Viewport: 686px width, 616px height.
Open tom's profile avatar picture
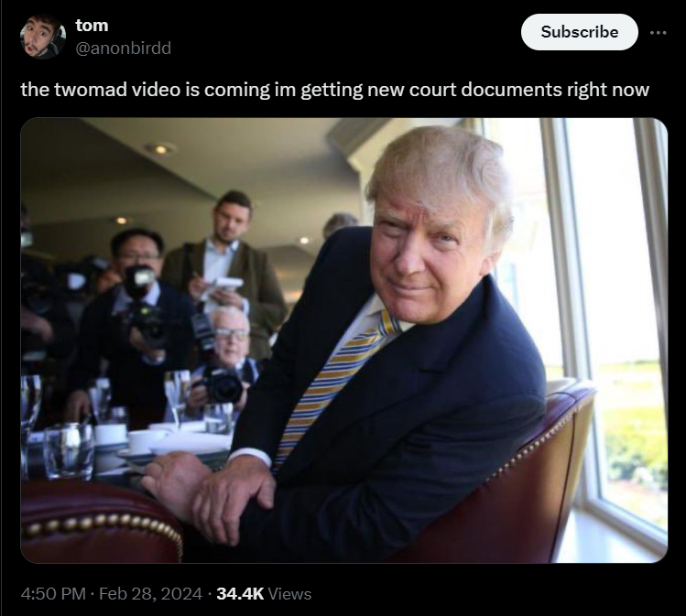[43, 37]
